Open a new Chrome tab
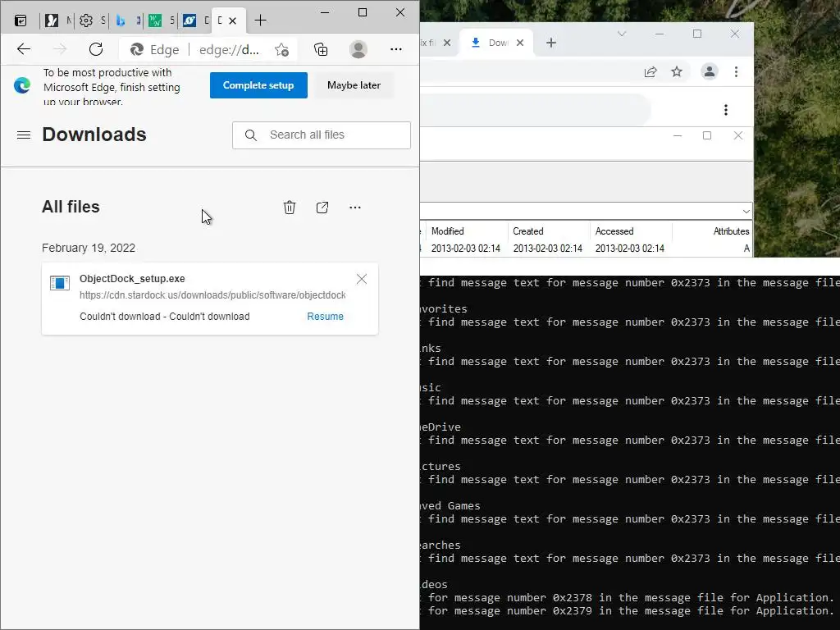 (x=551, y=43)
